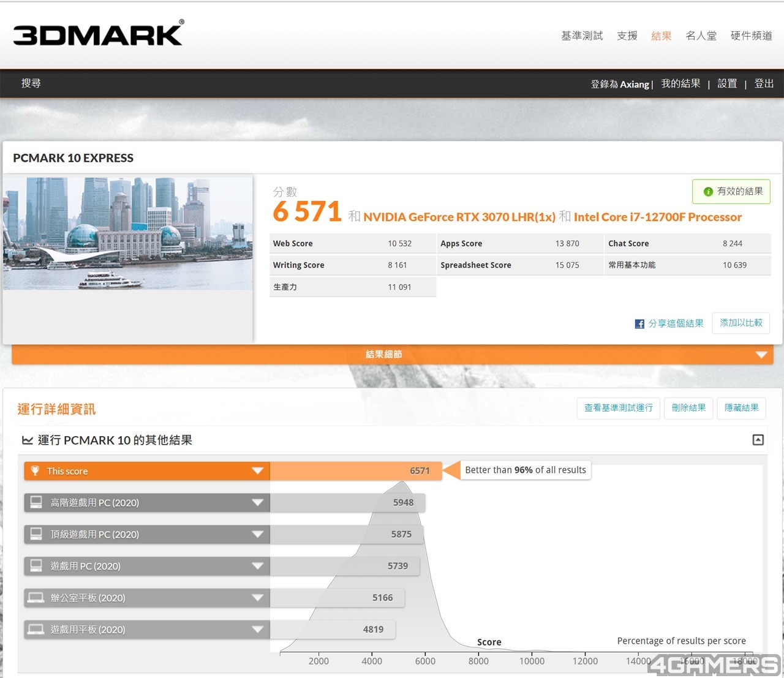Click 登出 to sign out
Image resolution: width=784 pixels, height=678 pixels.
point(764,84)
